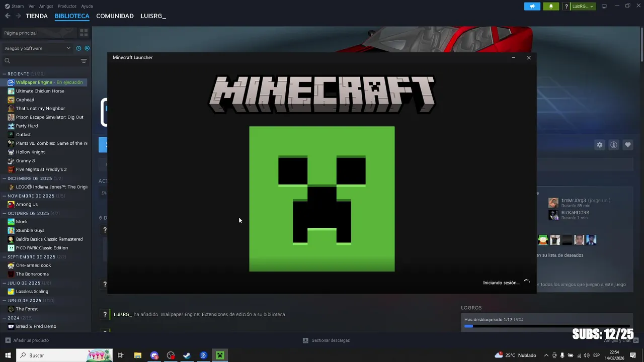Click Windows taskbar Buscar search box

[x=64, y=355]
